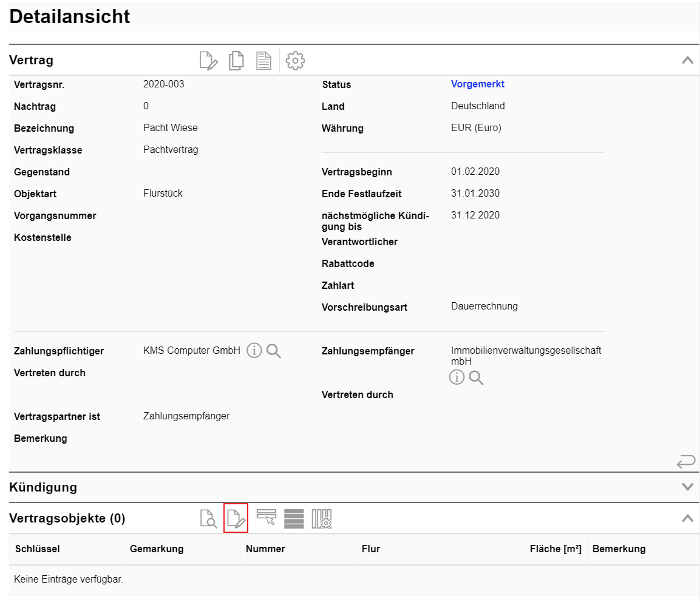The image size is (700, 602).
Task: Open the gear settings icon in Vertrag toolbar
Action: 295,61
